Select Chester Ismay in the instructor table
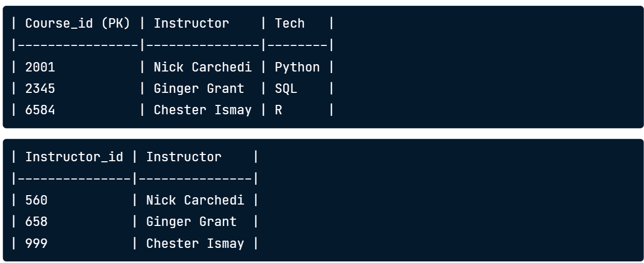The height and width of the screenshot is (263, 644). [195, 244]
